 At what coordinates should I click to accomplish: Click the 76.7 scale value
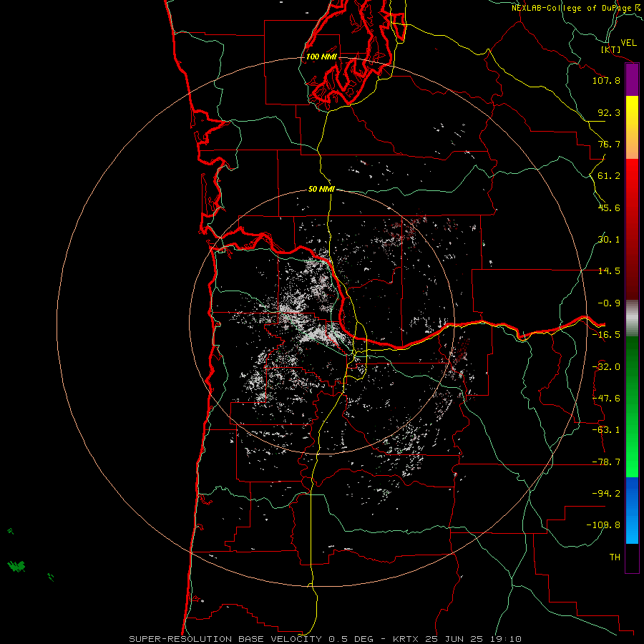(x=609, y=144)
